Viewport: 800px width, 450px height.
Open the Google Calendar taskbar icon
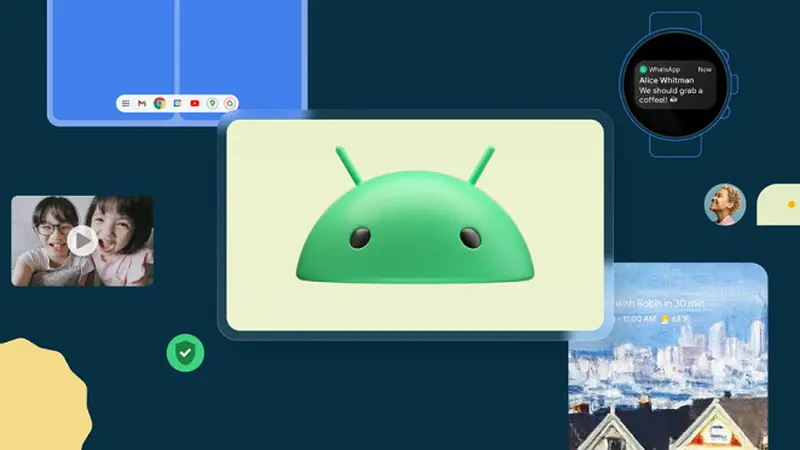pyautogui.click(x=176, y=103)
